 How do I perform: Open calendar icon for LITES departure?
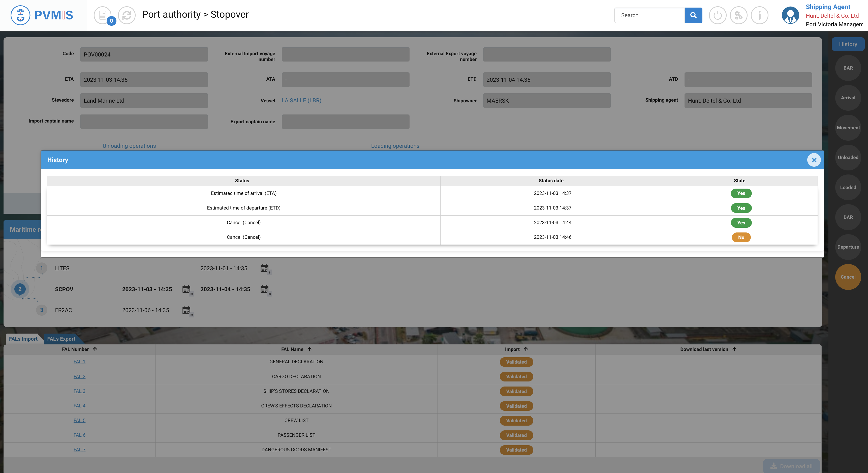pyautogui.click(x=265, y=268)
